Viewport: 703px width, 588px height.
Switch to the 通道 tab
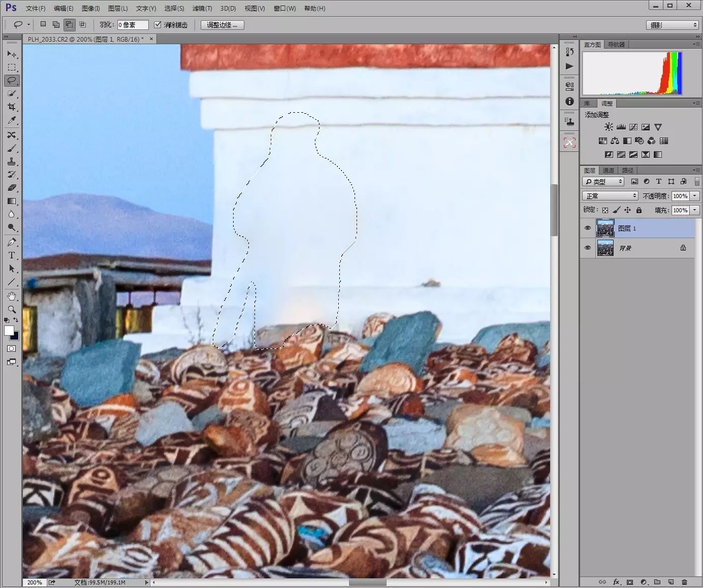point(609,171)
